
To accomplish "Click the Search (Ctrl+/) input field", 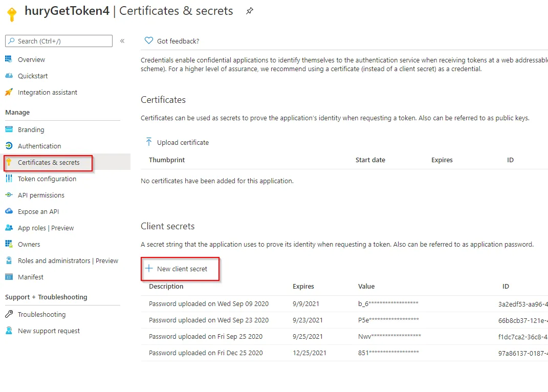I will [59, 41].
